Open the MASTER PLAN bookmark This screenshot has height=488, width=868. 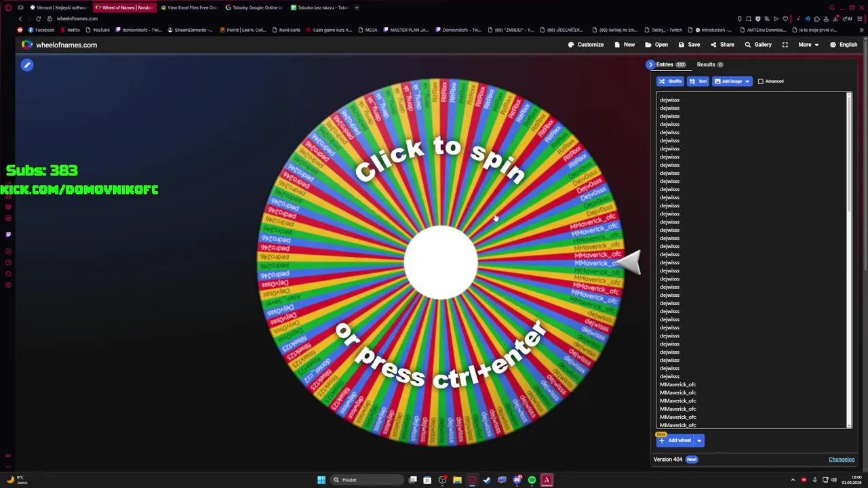[x=406, y=30]
